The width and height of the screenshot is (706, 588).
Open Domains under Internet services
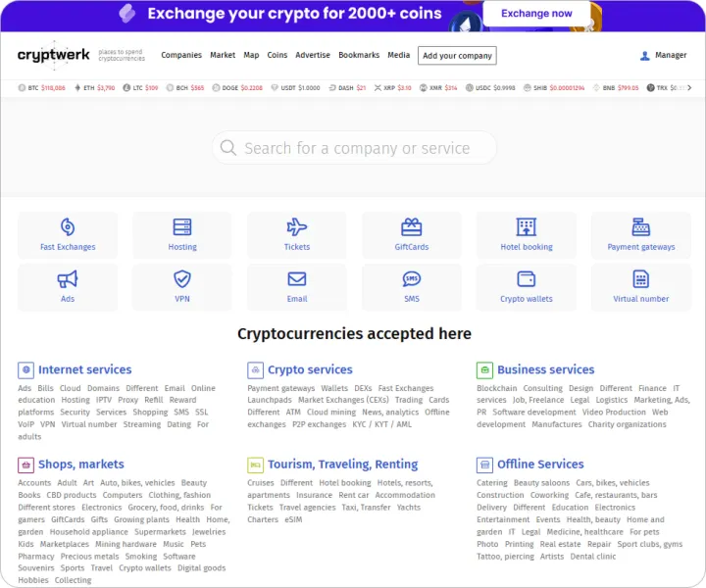103,388
